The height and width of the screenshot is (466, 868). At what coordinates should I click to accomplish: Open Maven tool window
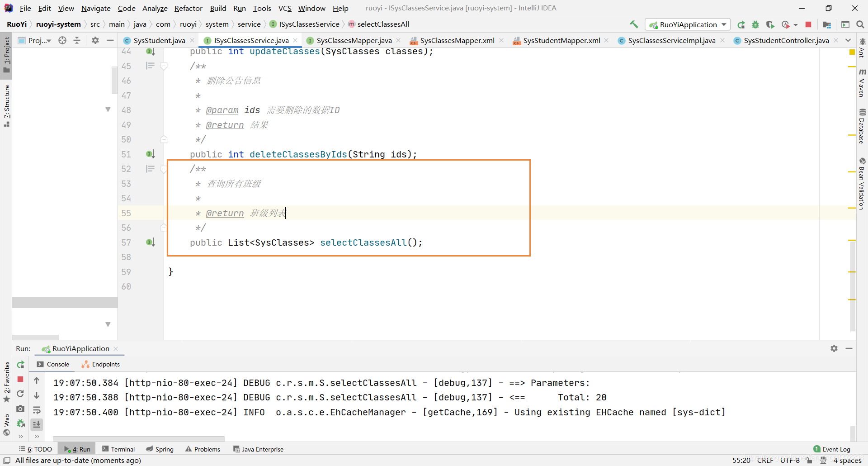[862, 83]
